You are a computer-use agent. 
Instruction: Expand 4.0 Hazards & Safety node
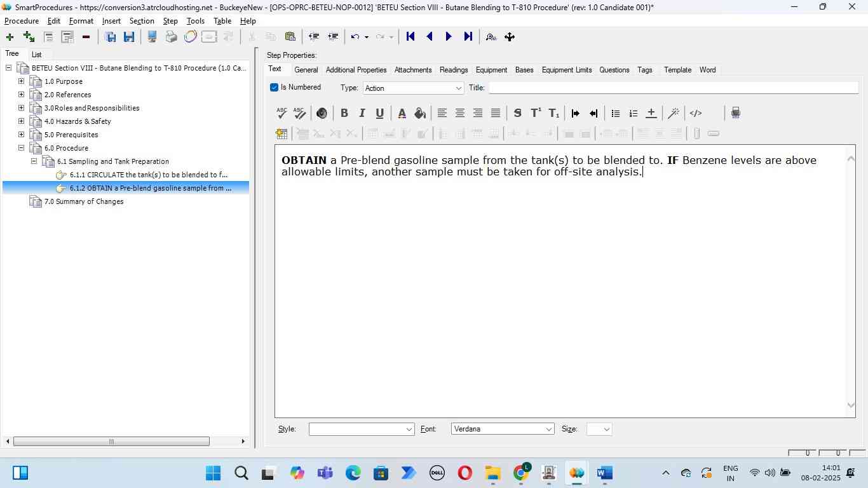(21, 121)
